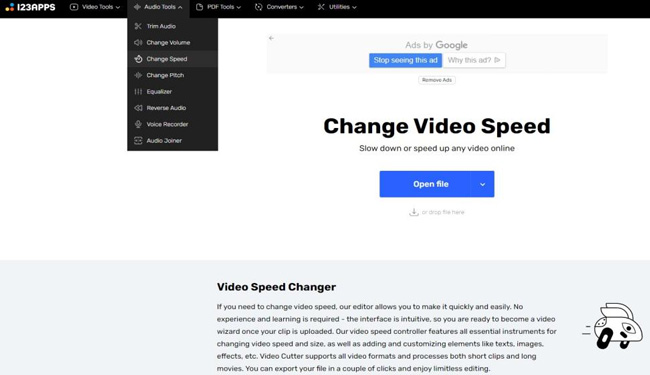Click Why this ad? link
Viewport: 650px width, 375px height.
474,60
